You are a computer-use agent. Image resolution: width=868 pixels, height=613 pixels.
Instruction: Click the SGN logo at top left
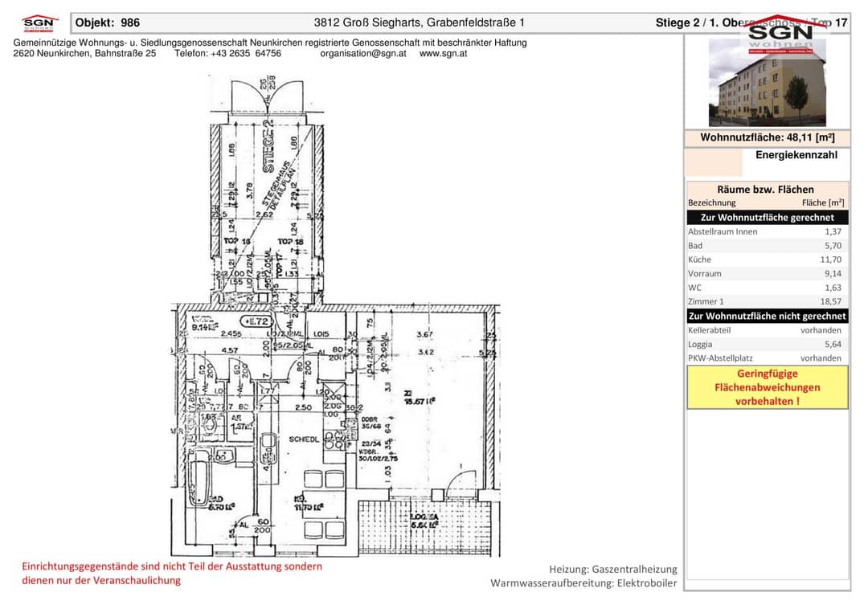tap(39, 24)
